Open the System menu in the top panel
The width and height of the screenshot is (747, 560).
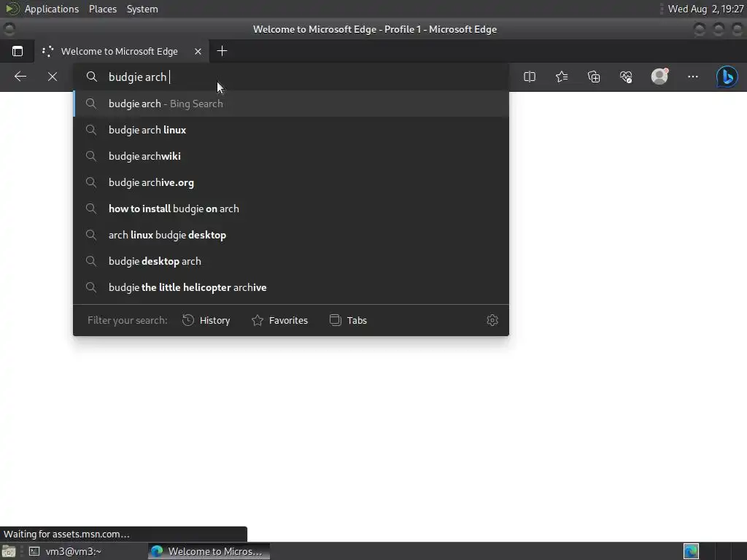coord(142,9)
